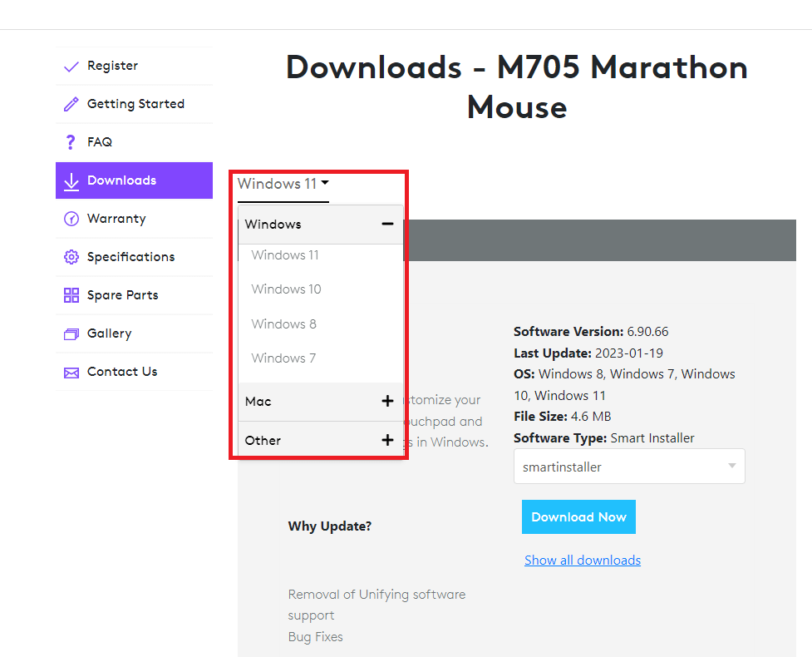The height and width of the screenshot is (657, 812).
Task: Toggle the Windows 11 OS selector dropdown
Action: point(283,184)
